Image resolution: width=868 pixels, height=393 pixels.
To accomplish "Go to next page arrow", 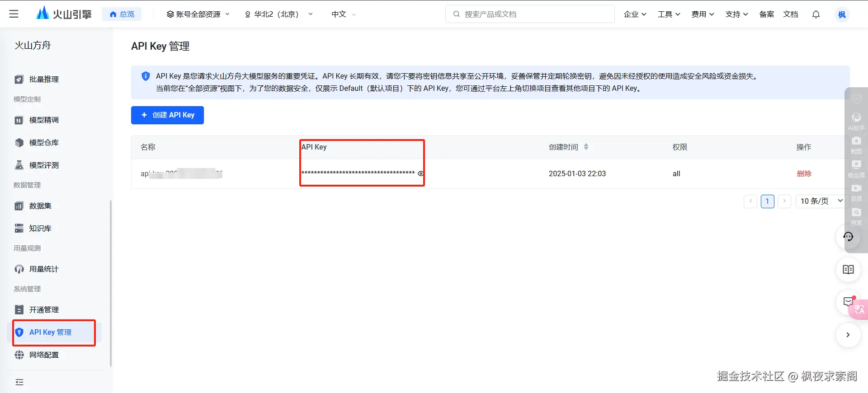I will pyautogui.click(x=784, y=201).
